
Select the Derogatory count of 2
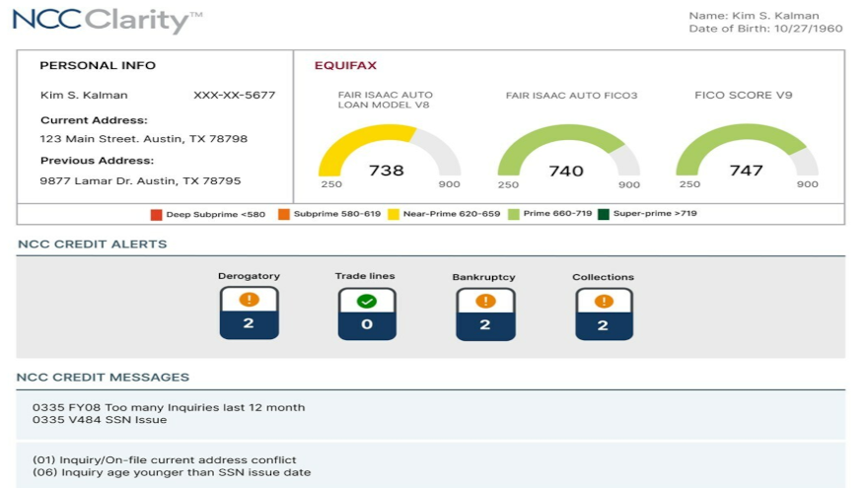pyautogui.click(x=249, y=323)
